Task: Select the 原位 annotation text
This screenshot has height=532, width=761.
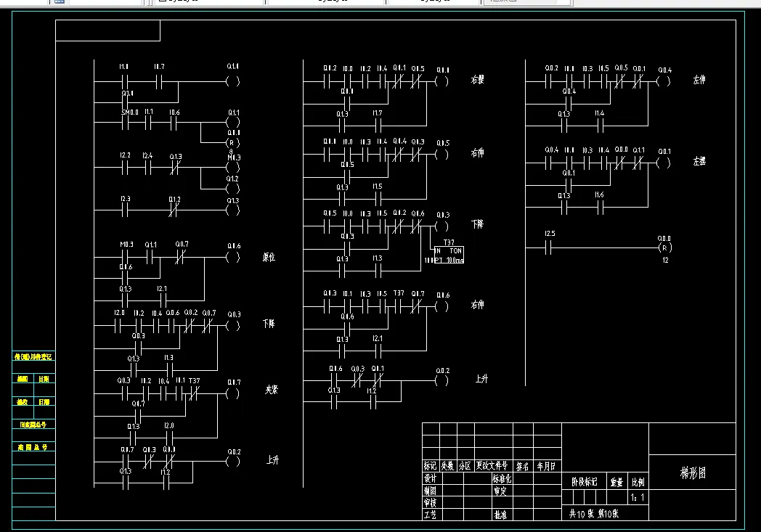Action: coord(269,257)
